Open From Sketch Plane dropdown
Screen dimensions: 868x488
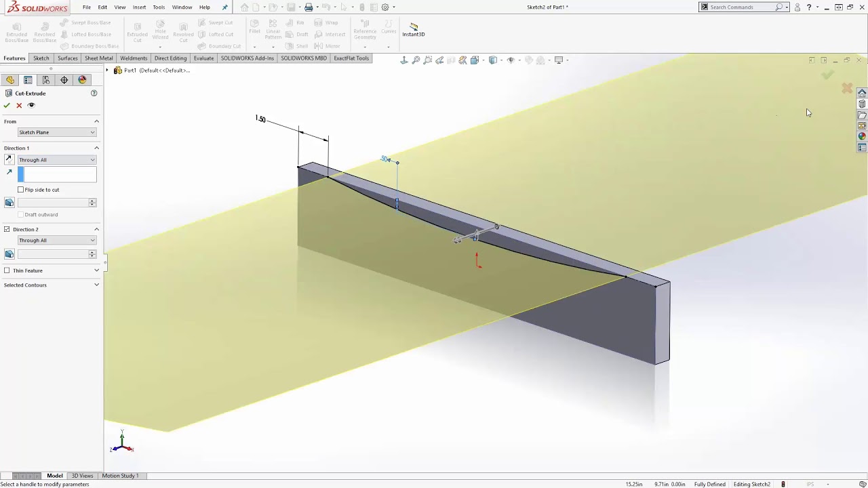click(x=57, y=132)
